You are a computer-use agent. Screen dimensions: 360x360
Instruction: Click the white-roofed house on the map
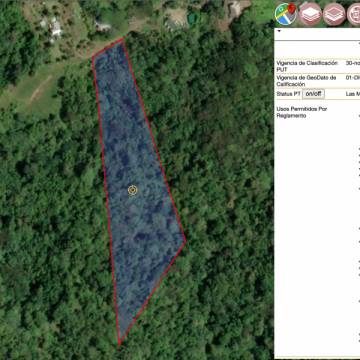pos(55,29)
